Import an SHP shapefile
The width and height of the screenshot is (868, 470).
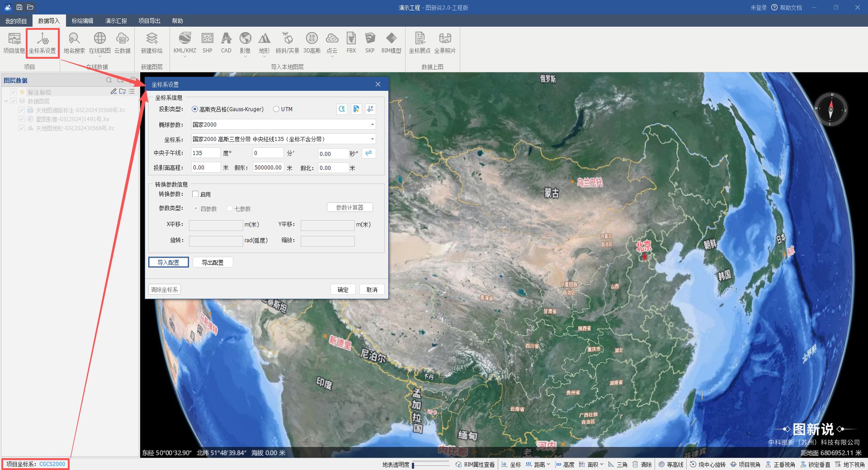click(208, 43)
